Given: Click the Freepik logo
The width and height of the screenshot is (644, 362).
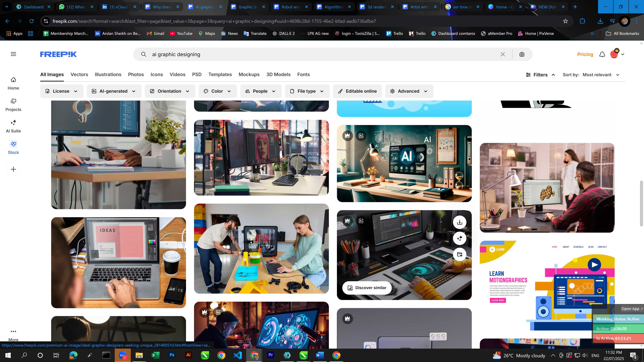Looking at the screenshot, I should [x=58, y=54].
